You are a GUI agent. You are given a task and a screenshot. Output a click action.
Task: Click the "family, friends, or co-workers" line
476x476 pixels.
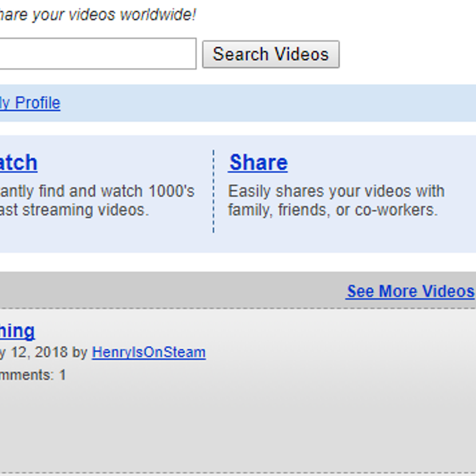333,210
